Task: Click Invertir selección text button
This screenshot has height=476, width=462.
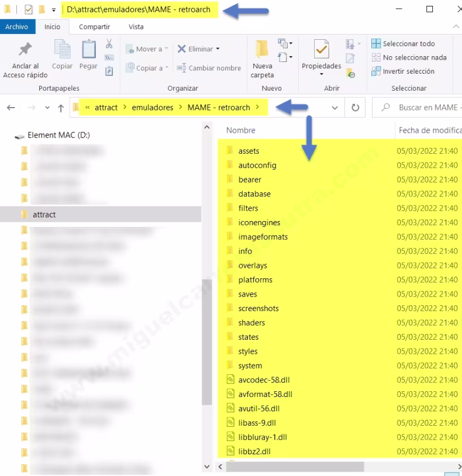Action: 409,71
